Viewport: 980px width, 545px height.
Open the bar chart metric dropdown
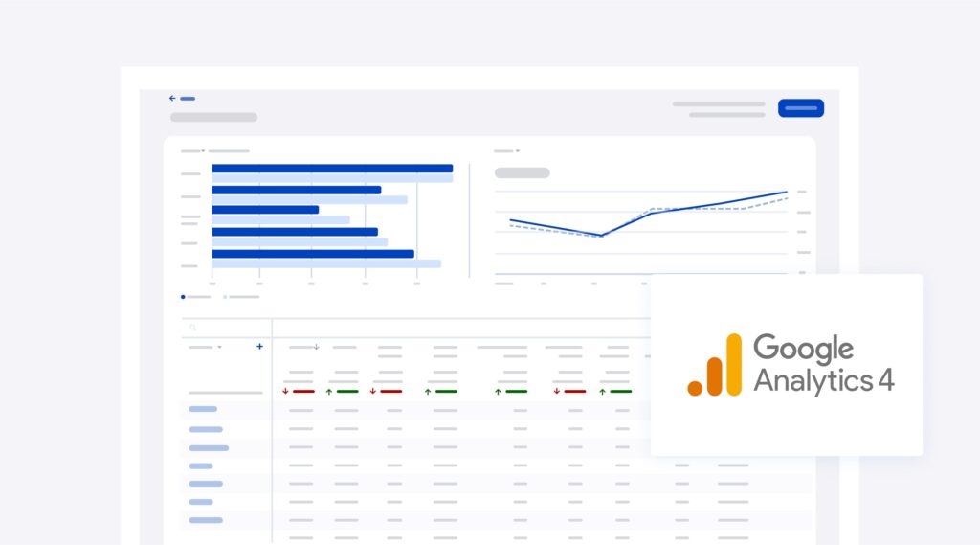(x=203, y=150)
